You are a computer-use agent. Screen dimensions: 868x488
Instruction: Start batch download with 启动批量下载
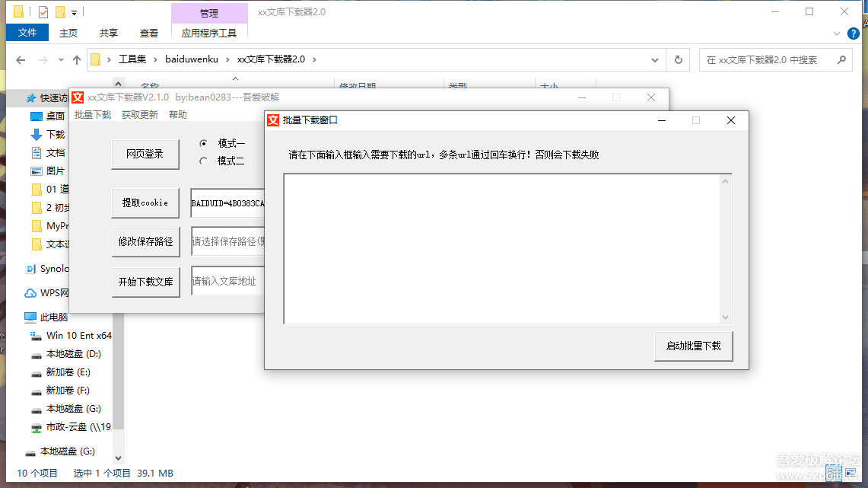coord(693,346)
